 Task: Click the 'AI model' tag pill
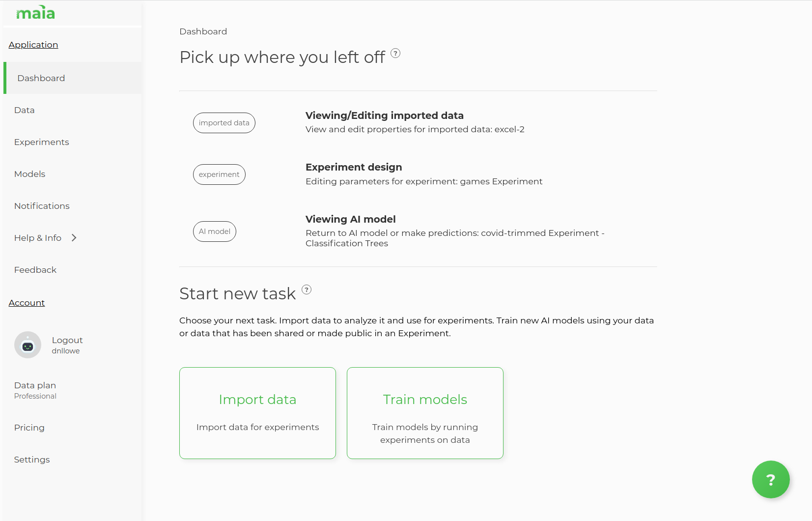[215, 232]
